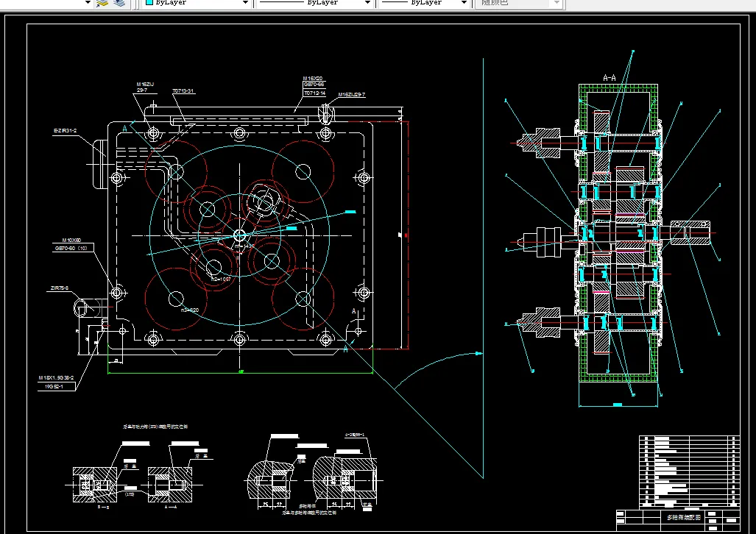756x534 pixels.
Task: Select the GB70-60 (10) callout text
Action: coord(71,248)
